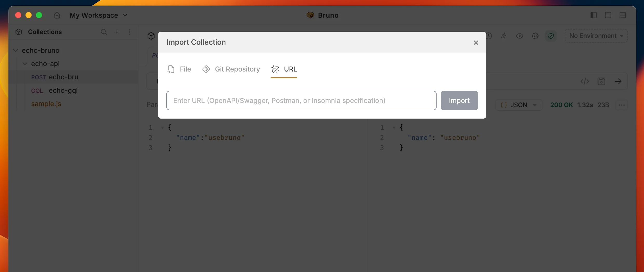The image size is (644, 272).
Task: Click the 200 OK status text
Action: [x=561, y=105]
